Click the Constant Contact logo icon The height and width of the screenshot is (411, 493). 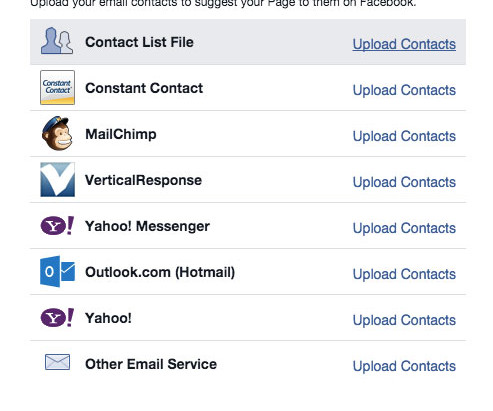point(57,87)
